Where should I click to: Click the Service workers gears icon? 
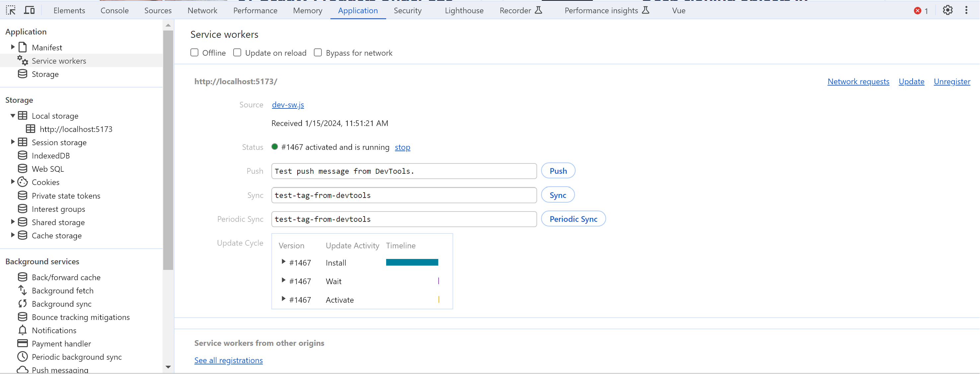coord(23,60)
